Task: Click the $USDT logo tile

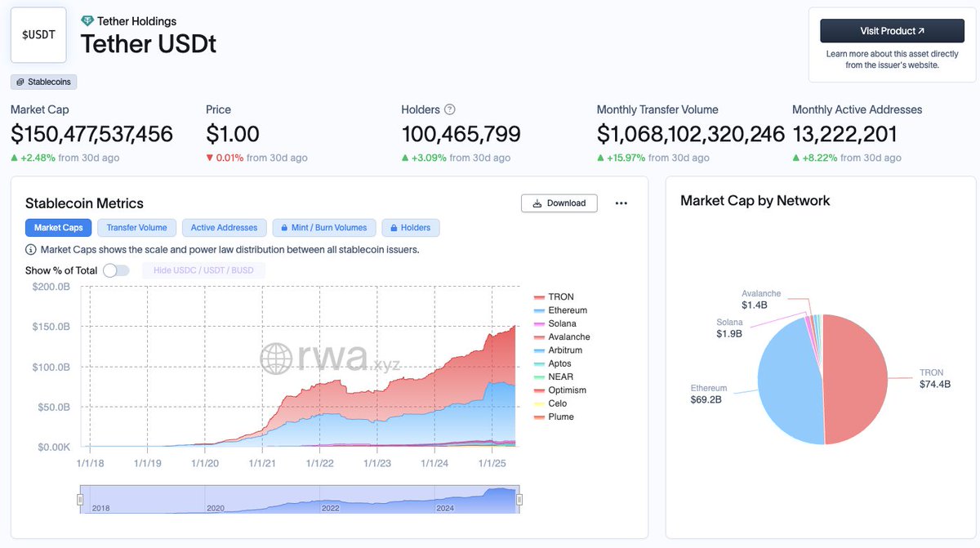Action: tap(38, 35)
